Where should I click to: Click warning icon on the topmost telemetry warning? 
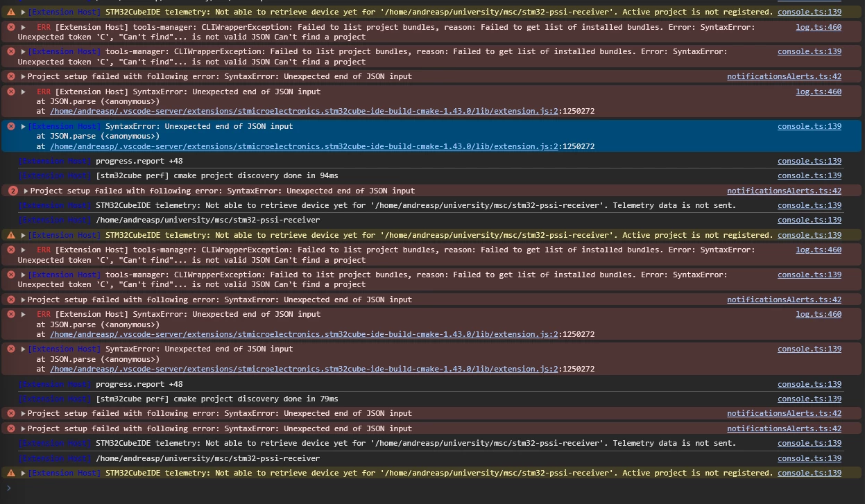[x=10, y=12]
